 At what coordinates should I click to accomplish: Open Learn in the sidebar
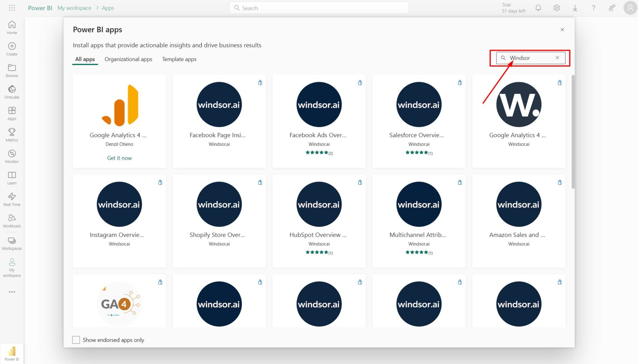click(x=12, y=178)
